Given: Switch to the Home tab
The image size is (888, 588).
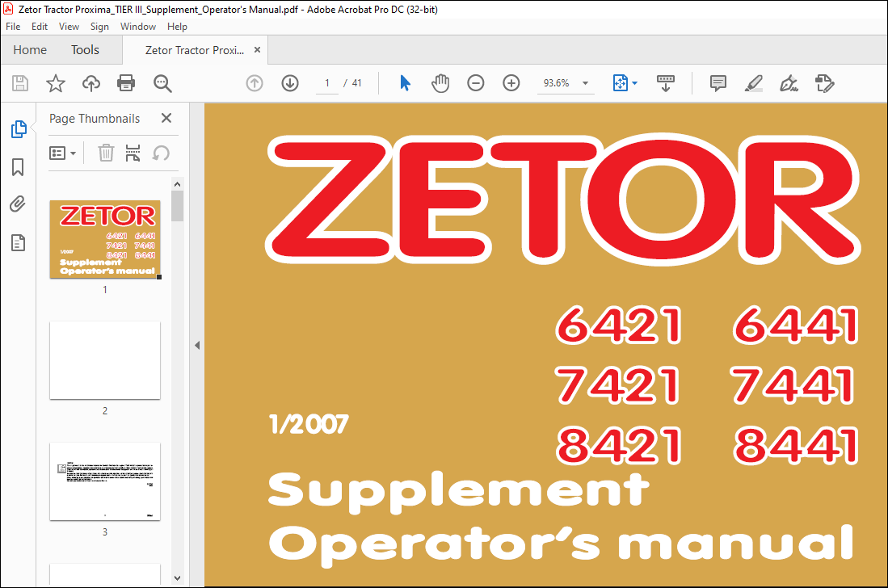Looking at the screenshot, I should pyautogui.click(x=30, y=50).
